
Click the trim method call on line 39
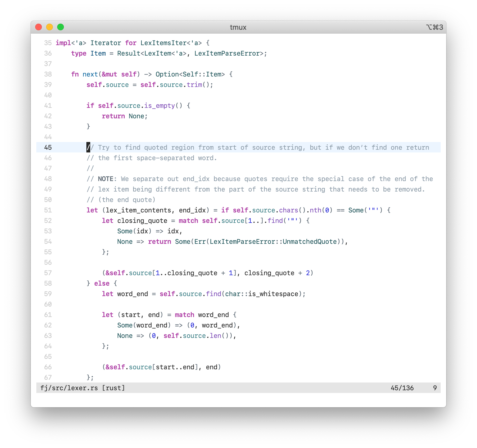point(194,85)
